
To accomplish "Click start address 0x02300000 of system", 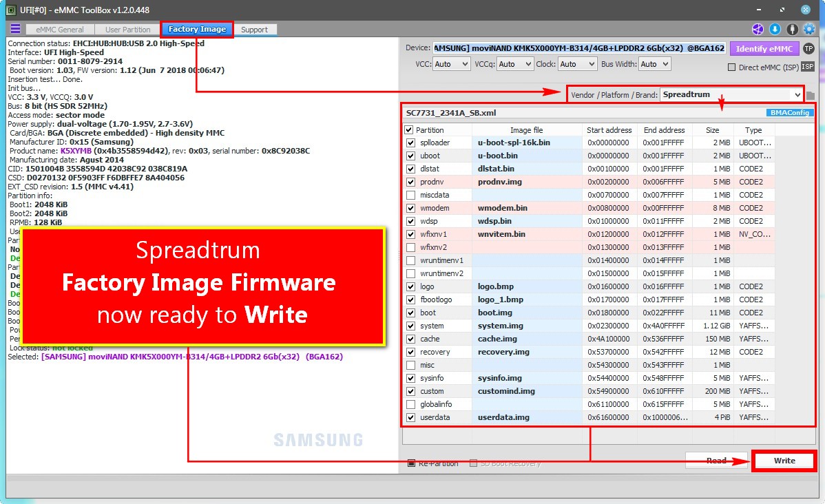I will click(608, 326).
